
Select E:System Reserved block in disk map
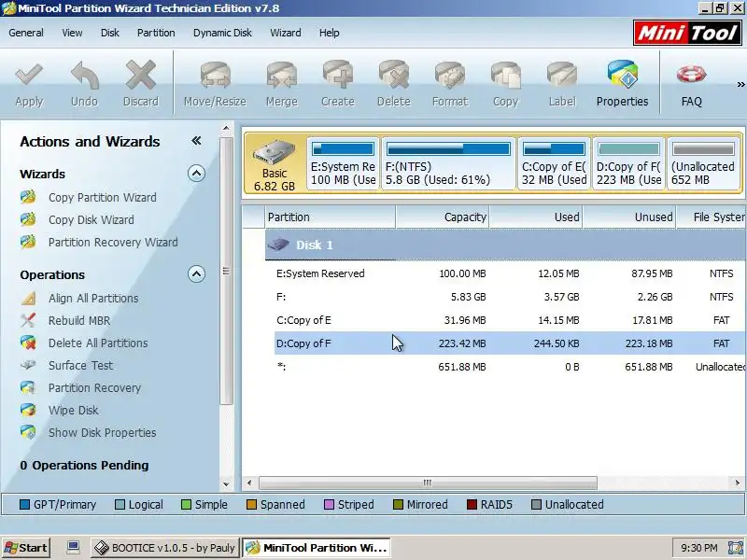(343, 163)
